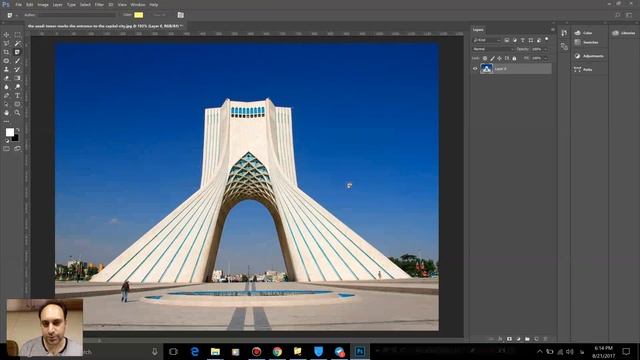Open the Layers panel flyout menu
Image resolution: width=640 pixels, height=360 pixels.
click(x=553, y=30)
